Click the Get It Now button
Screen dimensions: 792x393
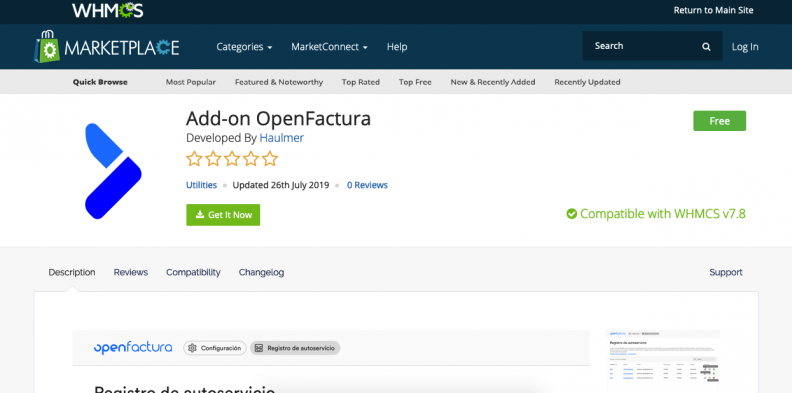coord(223,215)
